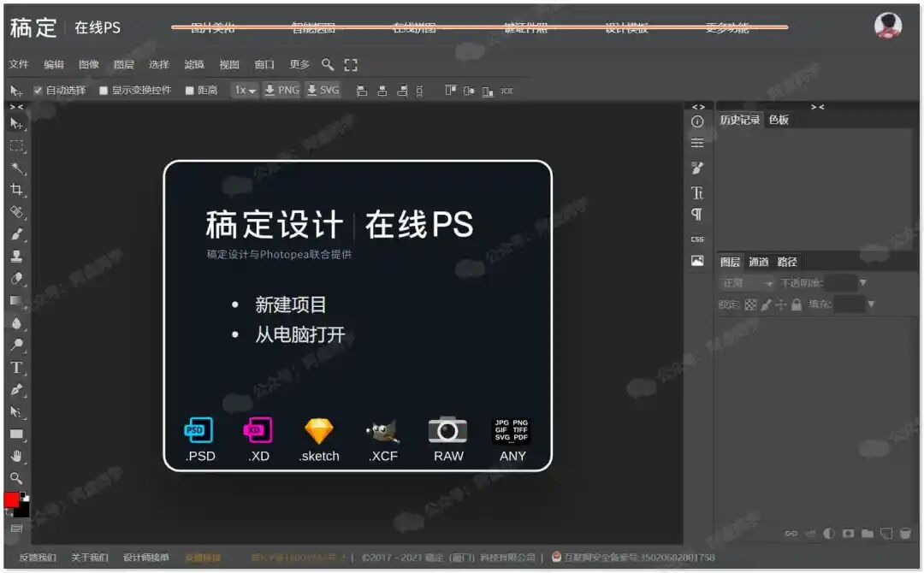Open the 1x scale dropdown
The height and width of the screenshot is (573, 924).
[x=245, y=90]
